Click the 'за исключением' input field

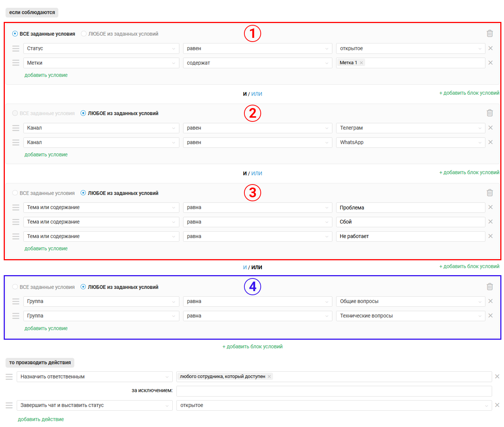(x=334, y=391)
